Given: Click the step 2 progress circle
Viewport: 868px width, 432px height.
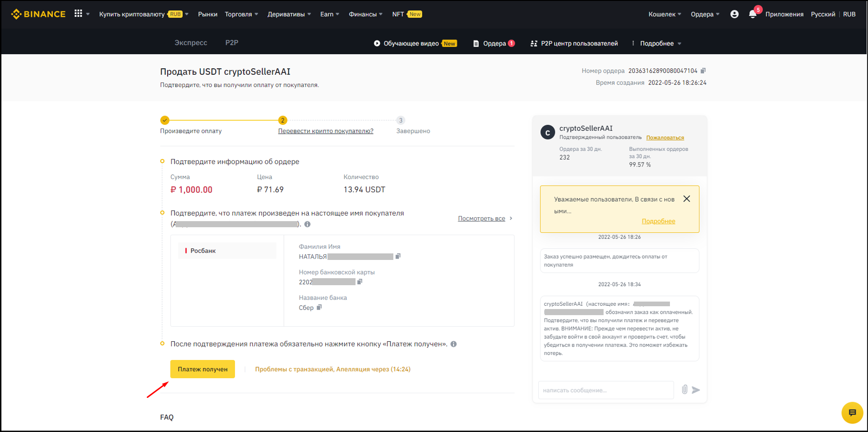Looking at the screenshot, I should tap(283, 120).
